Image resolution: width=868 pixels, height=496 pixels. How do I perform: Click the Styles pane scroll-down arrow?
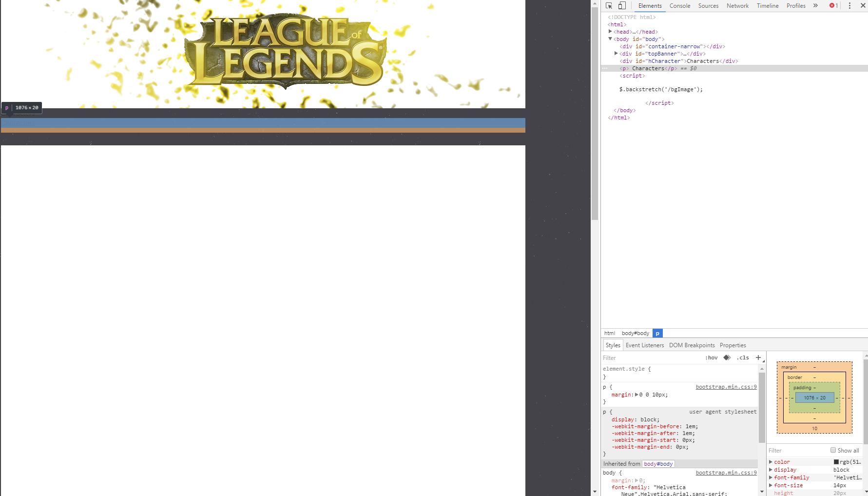762,492
